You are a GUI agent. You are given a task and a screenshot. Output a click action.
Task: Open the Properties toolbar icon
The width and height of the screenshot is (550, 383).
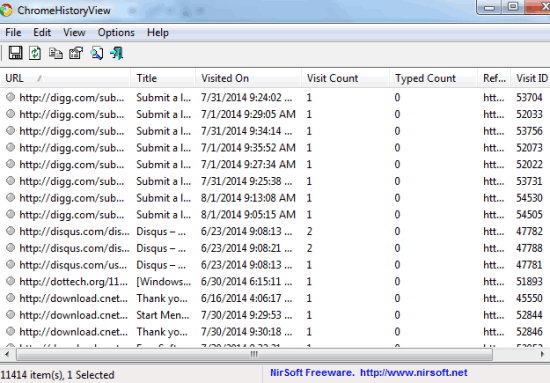tap(76, 53)
